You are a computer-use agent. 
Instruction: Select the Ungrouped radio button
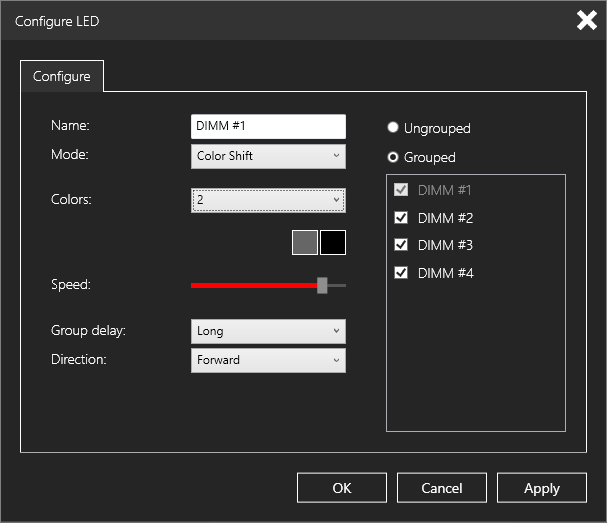tap(394, 128)
